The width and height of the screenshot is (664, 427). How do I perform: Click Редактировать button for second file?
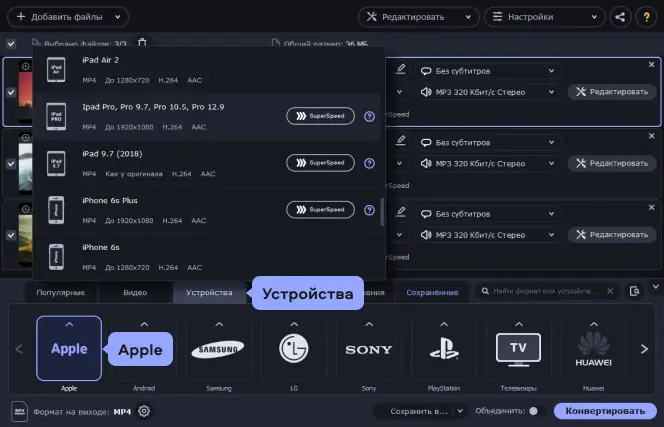(x=612, y=163)
